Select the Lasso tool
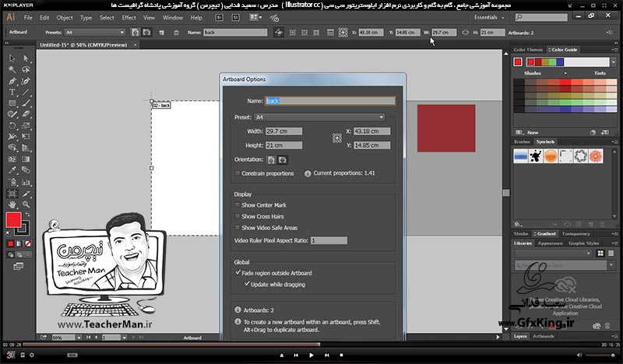 pyautogui.click(x=26, y=70)
